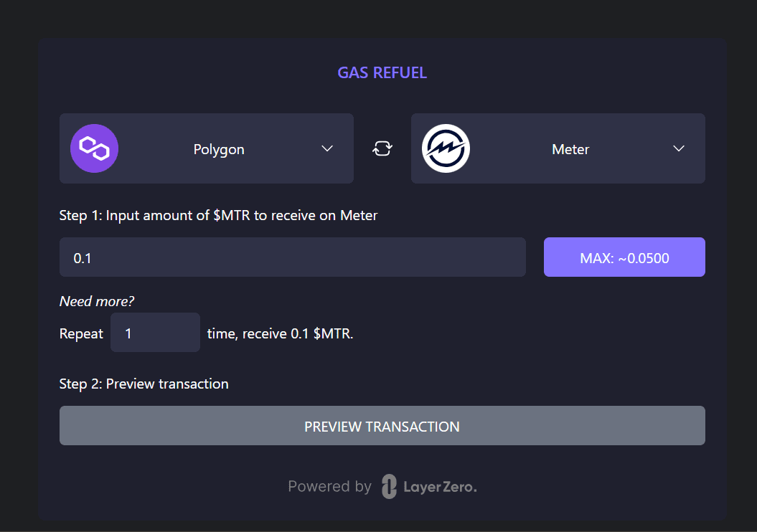Focus the $MTR amount input showing 0.1
The image size is (757, 532).
(293, 257)
